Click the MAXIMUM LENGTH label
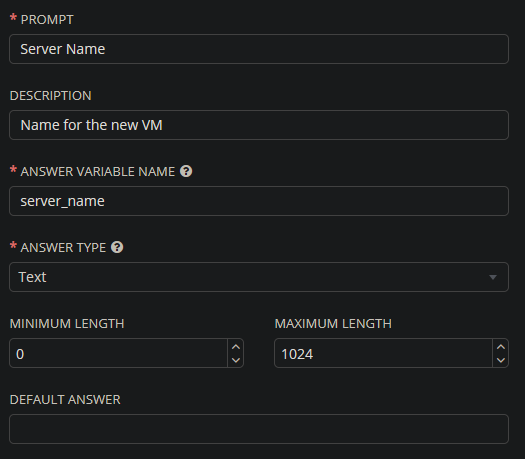525x459 pixels. (333, 323)
